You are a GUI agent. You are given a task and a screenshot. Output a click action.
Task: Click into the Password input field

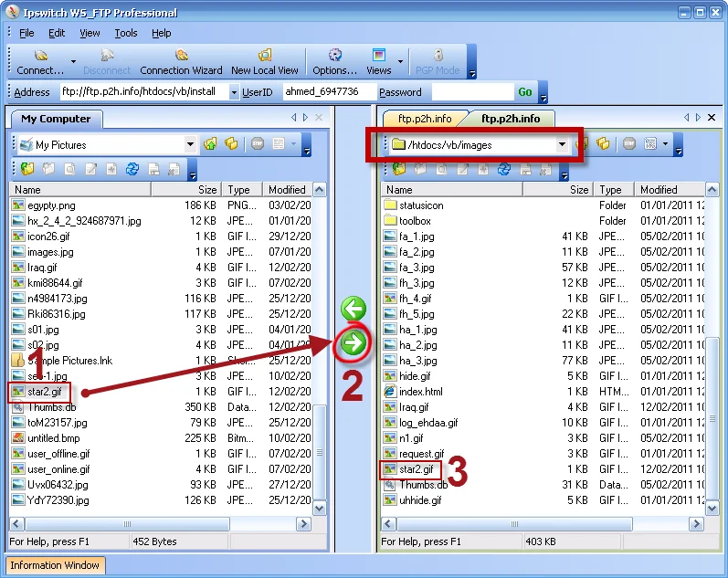coord(471,92)
